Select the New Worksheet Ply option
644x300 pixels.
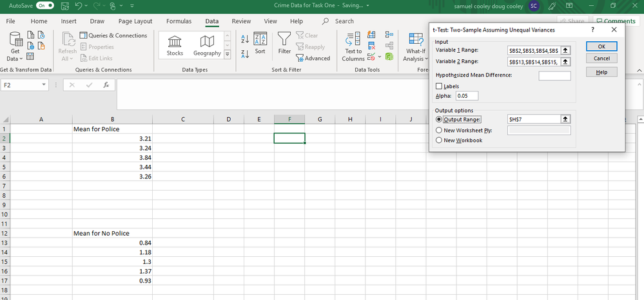click(x=438, y=131)
